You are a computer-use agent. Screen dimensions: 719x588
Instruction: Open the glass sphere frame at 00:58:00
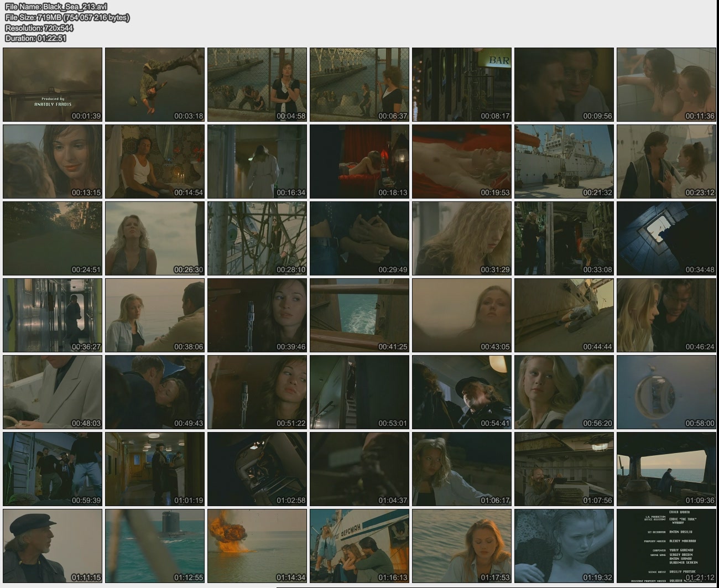(666, 392)
